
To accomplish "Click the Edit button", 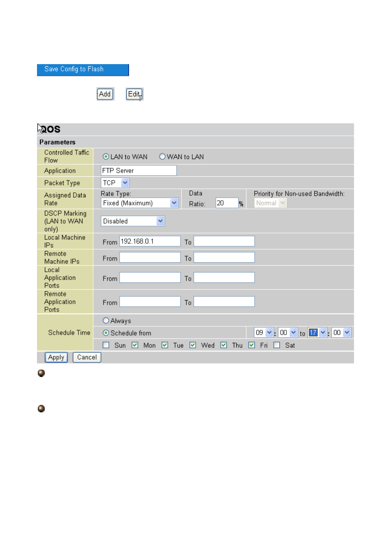I will 134,94.
